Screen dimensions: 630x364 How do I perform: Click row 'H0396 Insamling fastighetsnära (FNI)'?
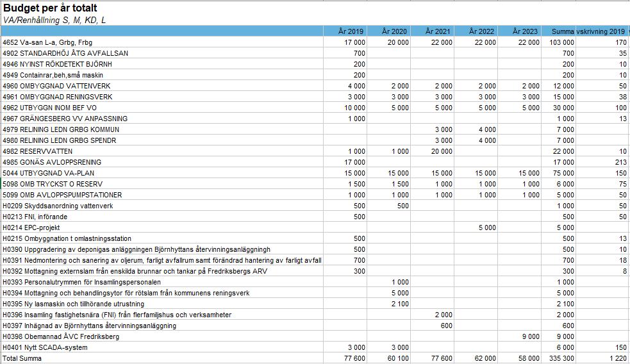[x=315, y=315]
